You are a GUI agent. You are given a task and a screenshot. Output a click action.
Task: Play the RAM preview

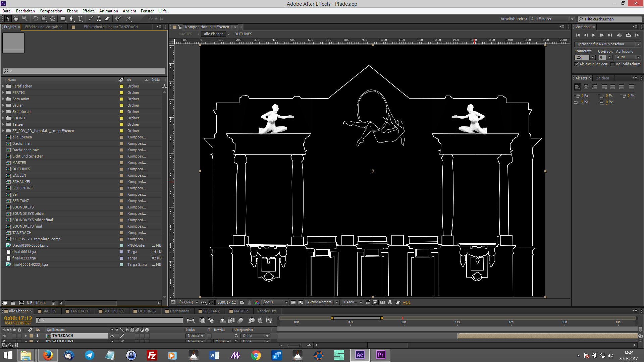click(637, 35)
